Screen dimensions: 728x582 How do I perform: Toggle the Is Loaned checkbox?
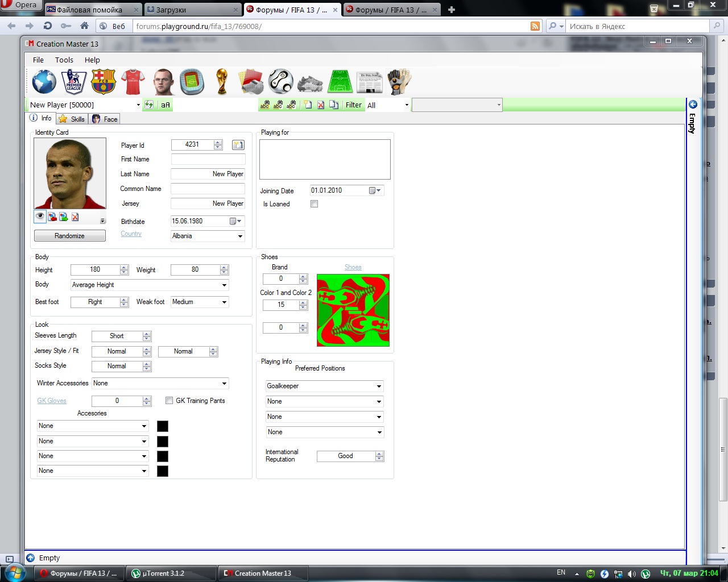pyautogui.click(x=314, y=204)
